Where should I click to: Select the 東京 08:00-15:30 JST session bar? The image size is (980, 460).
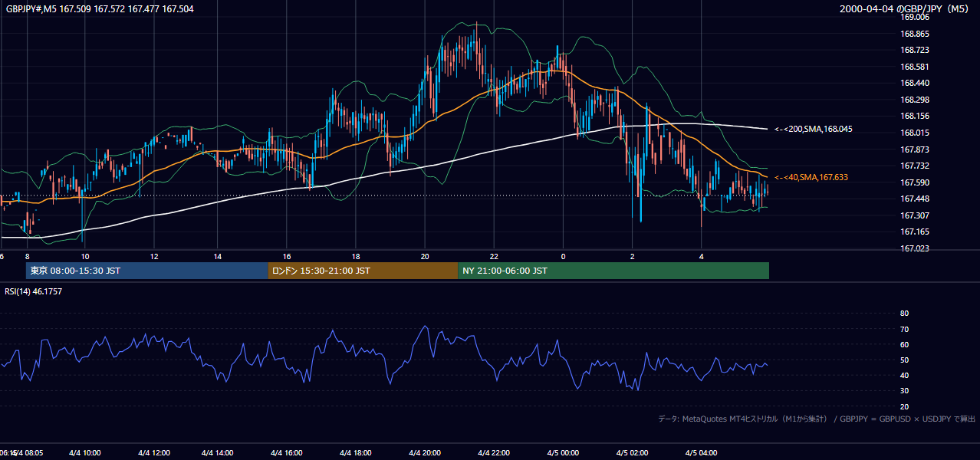[x=146, y=271]
